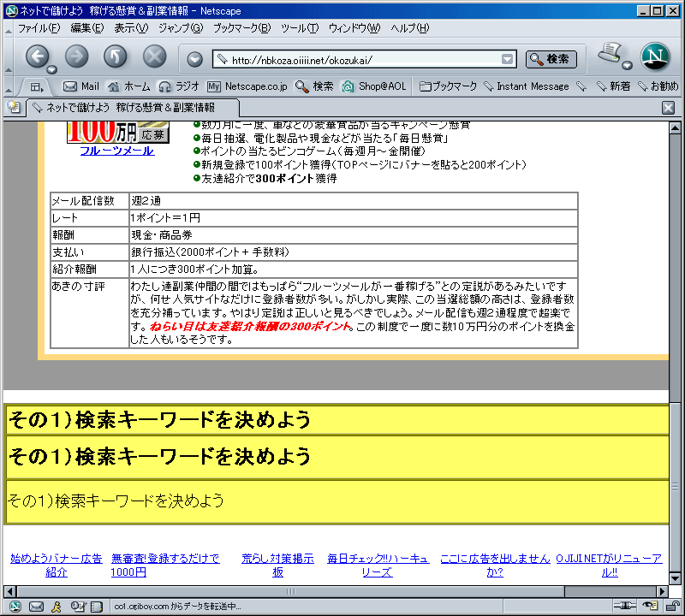Go to ホーム in the personal toolbar
Screen dimensions: 685x616
pos(129,86)
